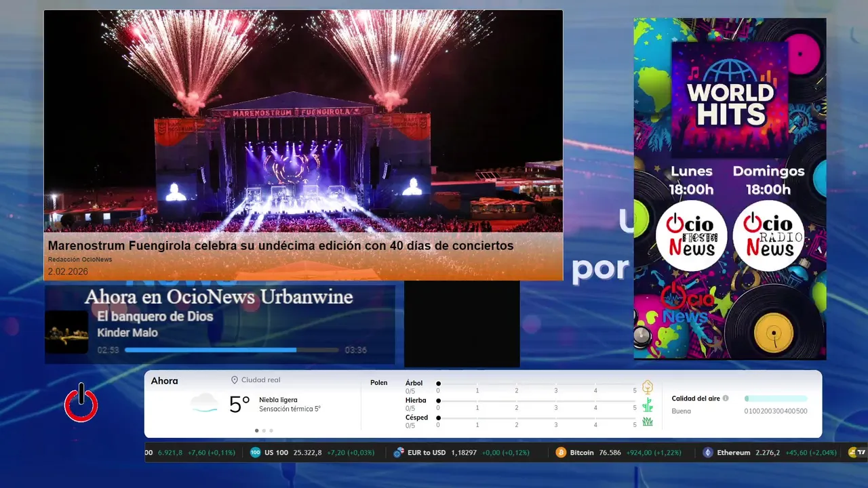
Task: Click the EUR to USD rate 1,18297
Action: coord(464,453)
